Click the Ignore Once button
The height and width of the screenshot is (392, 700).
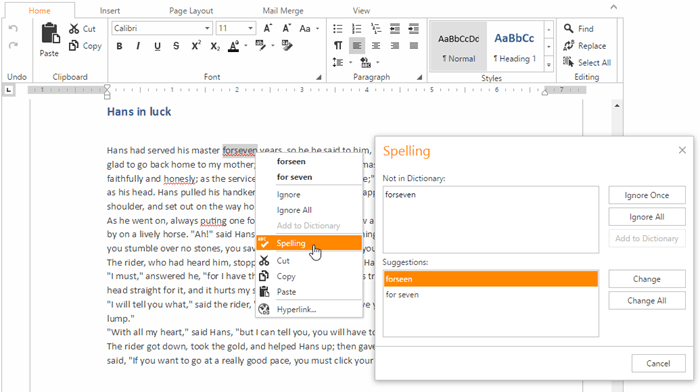pyautogui.click(x=647, y=195)
